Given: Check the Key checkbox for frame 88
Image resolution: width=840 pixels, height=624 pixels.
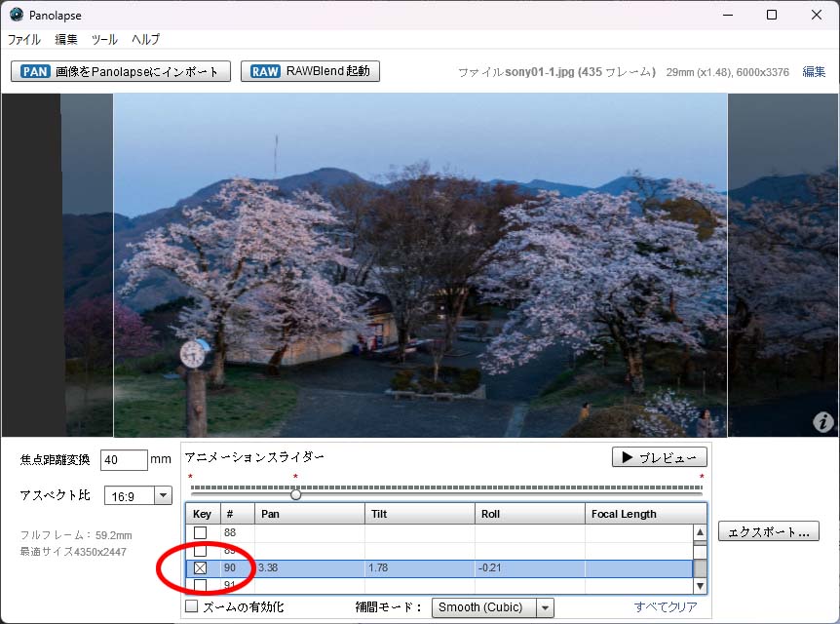Looking at the screenshot, I should (200, 532).
